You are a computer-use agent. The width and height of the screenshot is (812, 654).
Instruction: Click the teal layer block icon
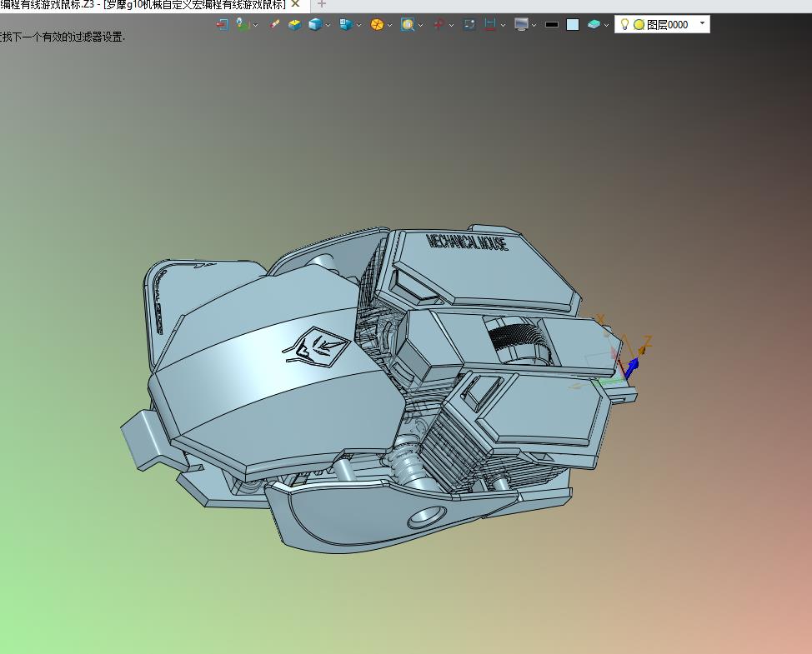tap(594, 24)
